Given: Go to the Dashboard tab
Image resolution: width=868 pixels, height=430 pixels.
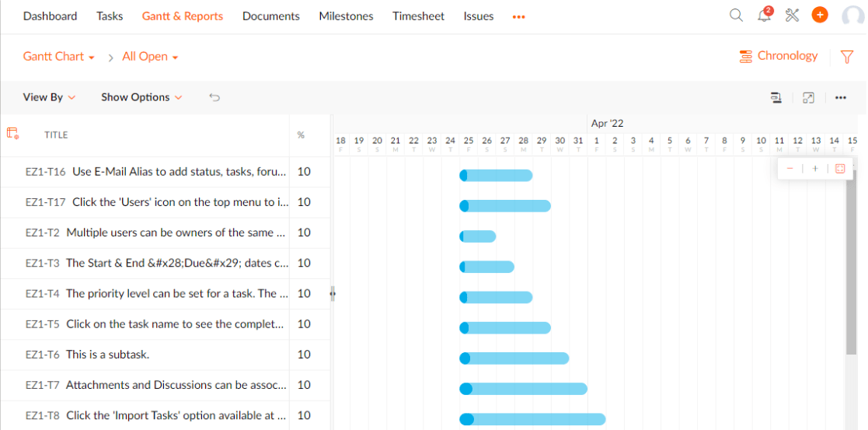Looking at the screenshot, I should pos(50,16).
